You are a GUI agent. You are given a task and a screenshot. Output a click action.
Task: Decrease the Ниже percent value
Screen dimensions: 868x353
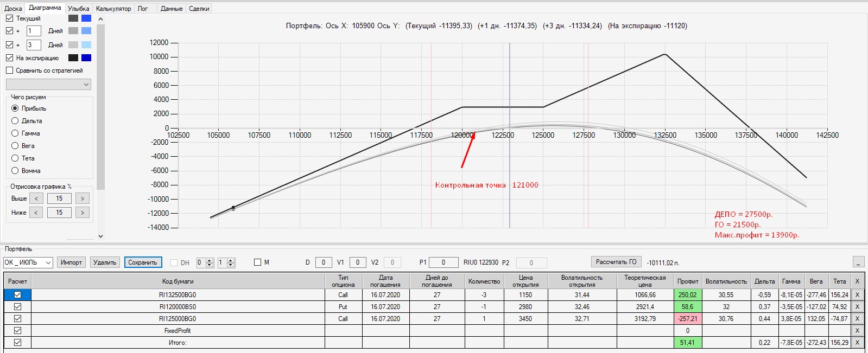pyautogui.click(x=36, y=213)
